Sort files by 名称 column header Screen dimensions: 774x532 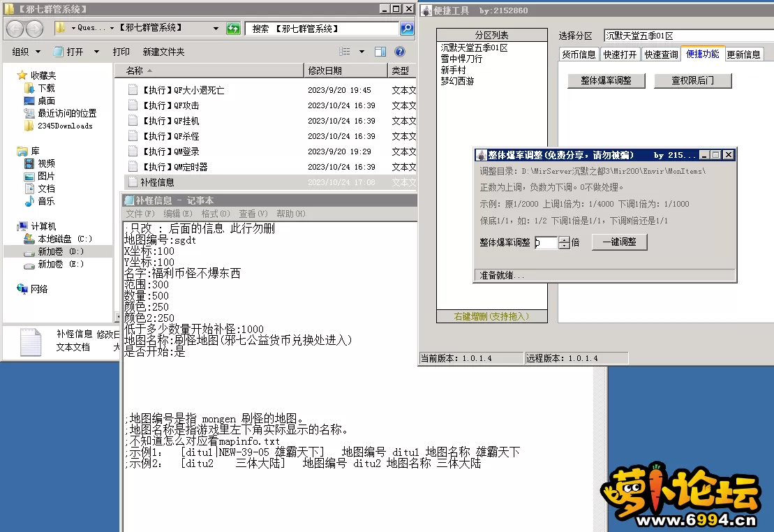209,71
